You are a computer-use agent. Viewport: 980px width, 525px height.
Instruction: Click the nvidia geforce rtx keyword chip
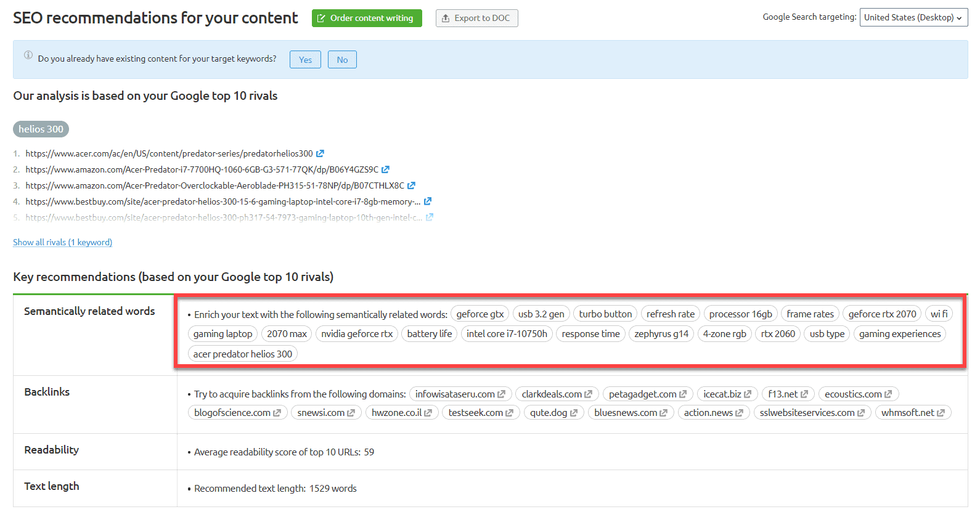[x=357, y=334]
